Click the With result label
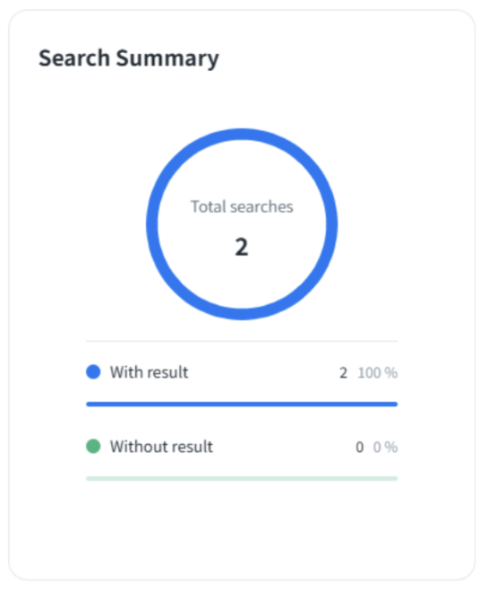Screen dimensions: 490x598 point(149,372)
